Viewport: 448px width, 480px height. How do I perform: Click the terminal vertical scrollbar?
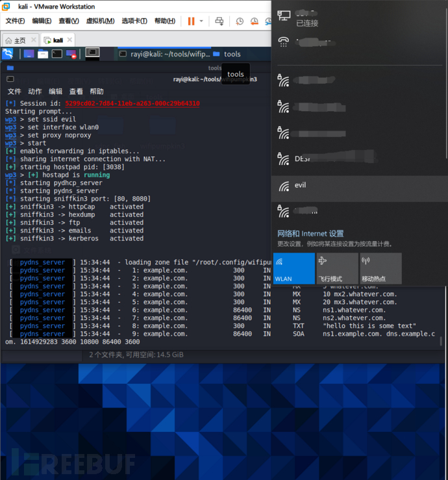point(441,341)
